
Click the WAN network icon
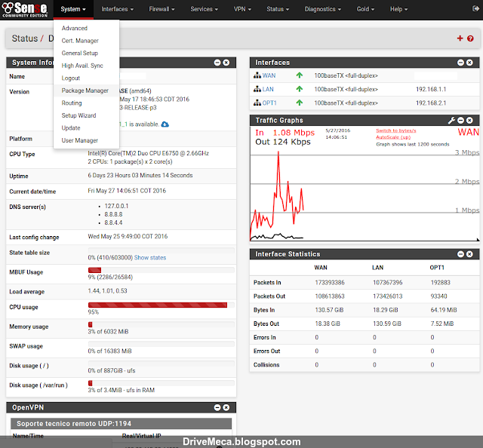click(257, 75)
